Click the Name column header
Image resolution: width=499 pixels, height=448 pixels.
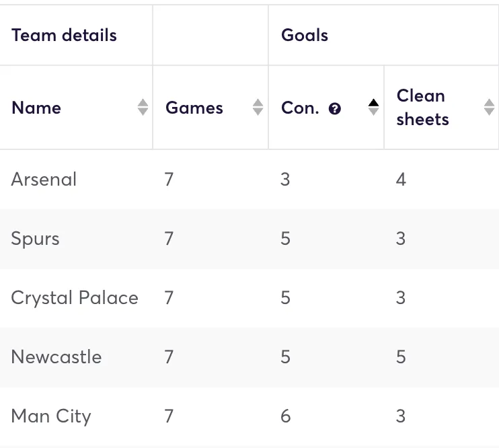pos(36,108)
